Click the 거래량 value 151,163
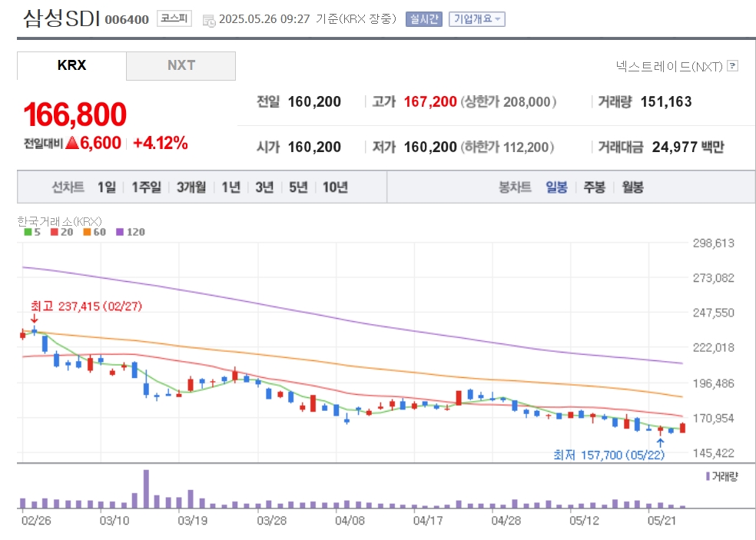This screenshot has width=756, height=540. click(666, 101)
